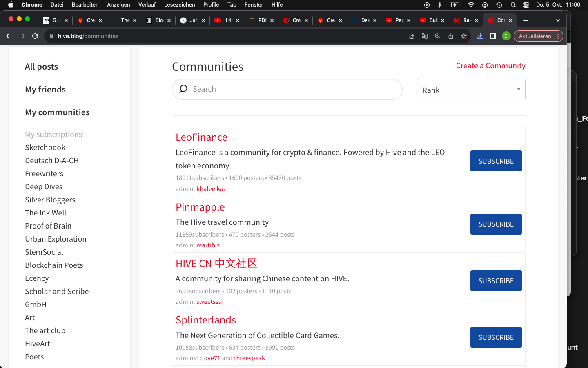Open the Pinmapple community title
This screenshot has width=588, height=368.
click(200, 207)
